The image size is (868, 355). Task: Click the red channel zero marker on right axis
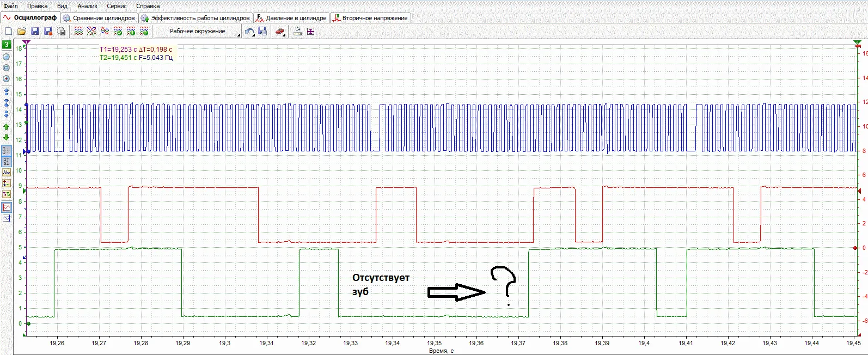coord(855,248)
